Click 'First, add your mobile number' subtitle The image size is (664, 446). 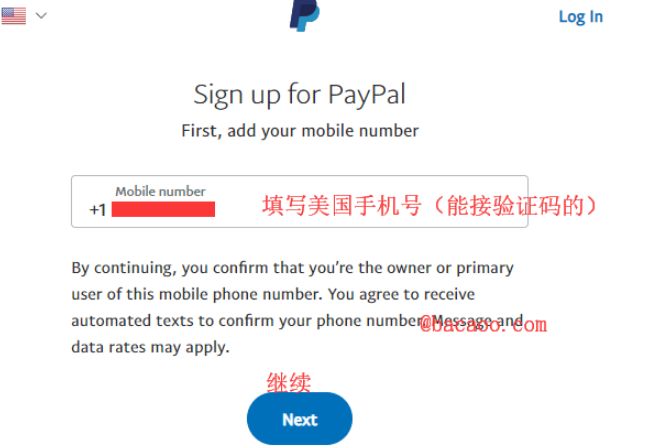[300, 131]
